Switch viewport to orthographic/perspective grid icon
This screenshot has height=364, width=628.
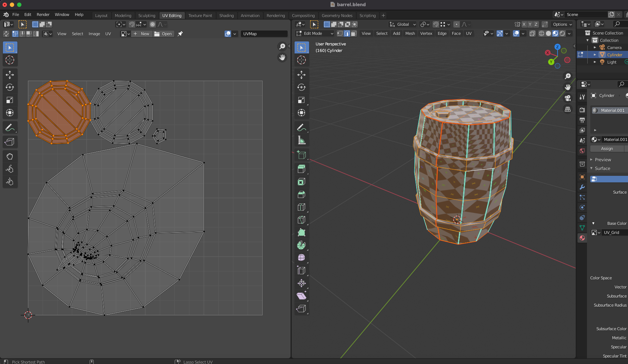pos(567,109)
